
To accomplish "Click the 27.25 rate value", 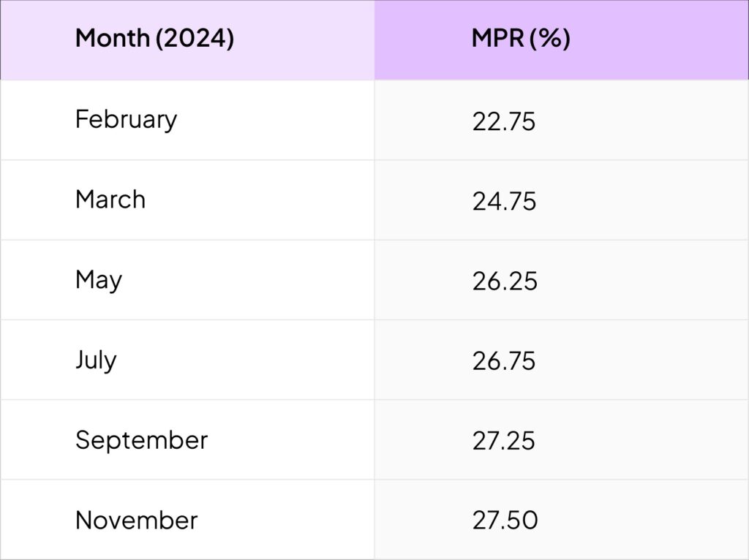I will (504, 442).
